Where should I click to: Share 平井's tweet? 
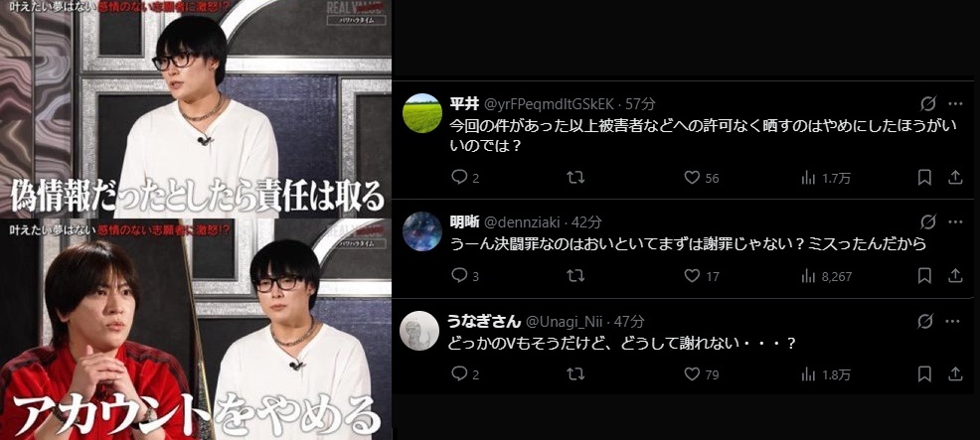click(x=955, y=178)
